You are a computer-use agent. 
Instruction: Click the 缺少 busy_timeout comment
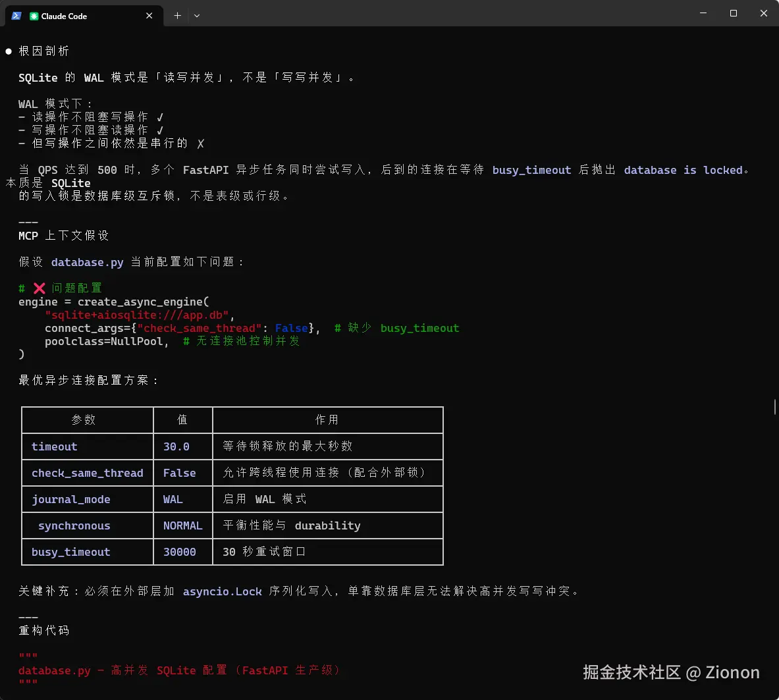tap(397, 328)
